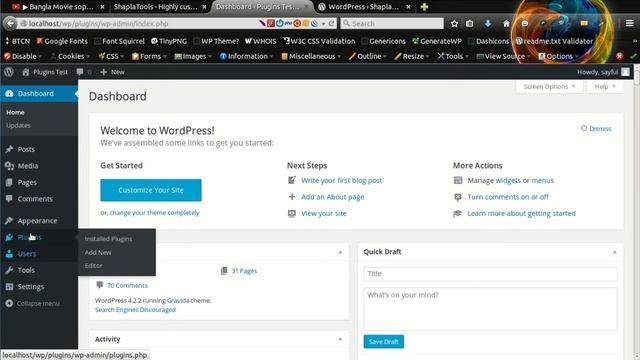Viewport: 640px width, 360px height.
Task: Open Learn more about getting started
Action: click(x=521, y=213)
